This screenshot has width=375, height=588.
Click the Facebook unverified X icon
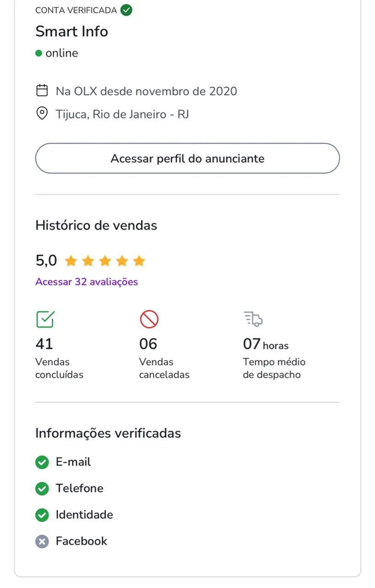pyautogui.click(x=42, y=542)
